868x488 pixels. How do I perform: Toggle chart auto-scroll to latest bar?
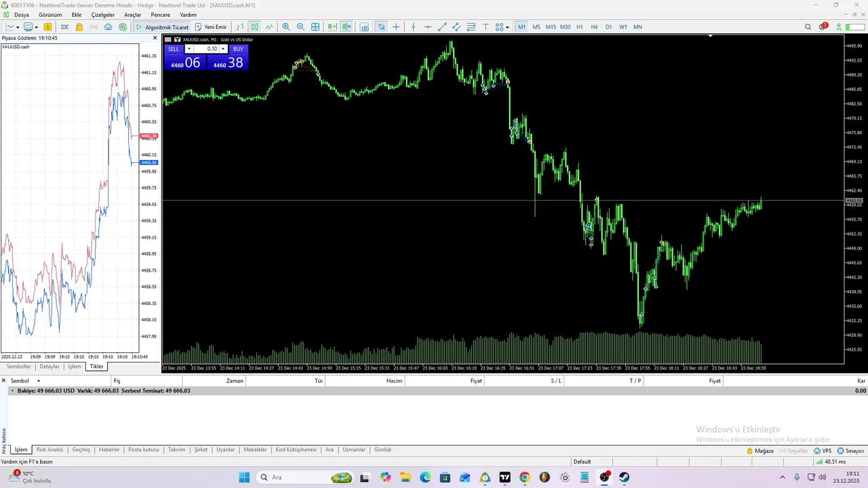(332, 27)
